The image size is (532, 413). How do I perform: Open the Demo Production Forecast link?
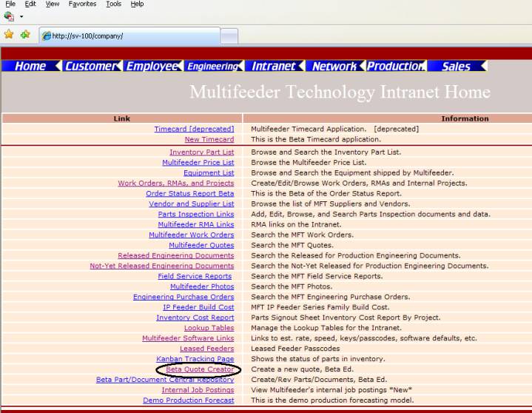(x=188, y=400)
